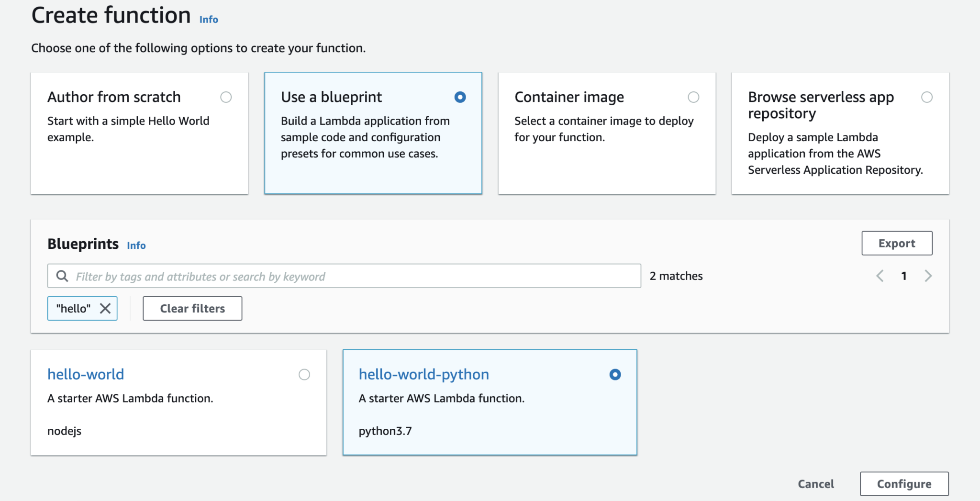Choose Browse serverless app repository
The height and width of the screenshot is (501, 980).
[x=928, y=97]
